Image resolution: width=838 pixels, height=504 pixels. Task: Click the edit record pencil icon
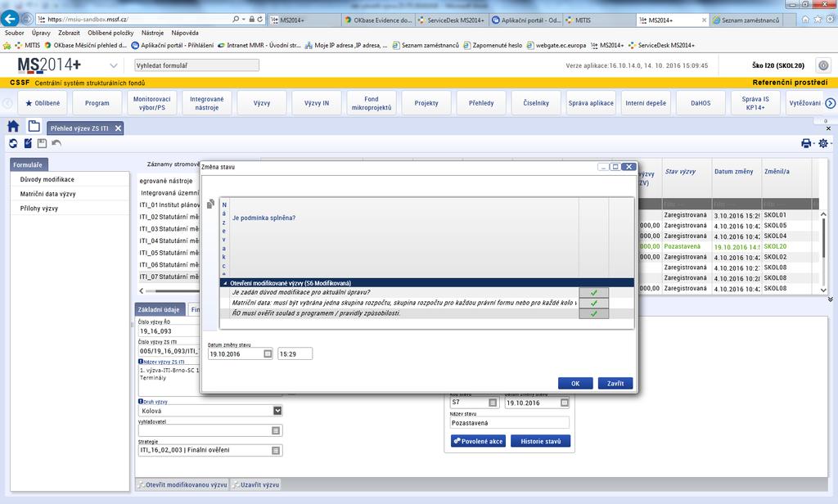[28, 143]
